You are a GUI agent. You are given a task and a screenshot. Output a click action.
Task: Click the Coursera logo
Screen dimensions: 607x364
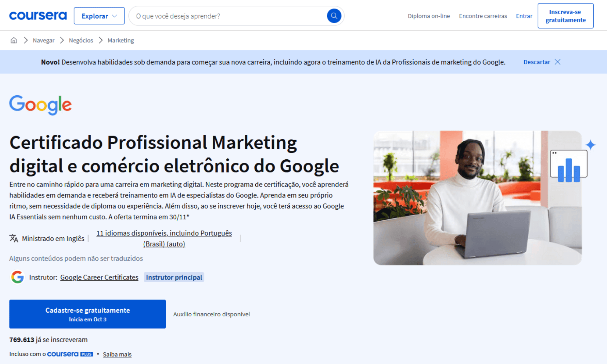[x=37, y=15]
